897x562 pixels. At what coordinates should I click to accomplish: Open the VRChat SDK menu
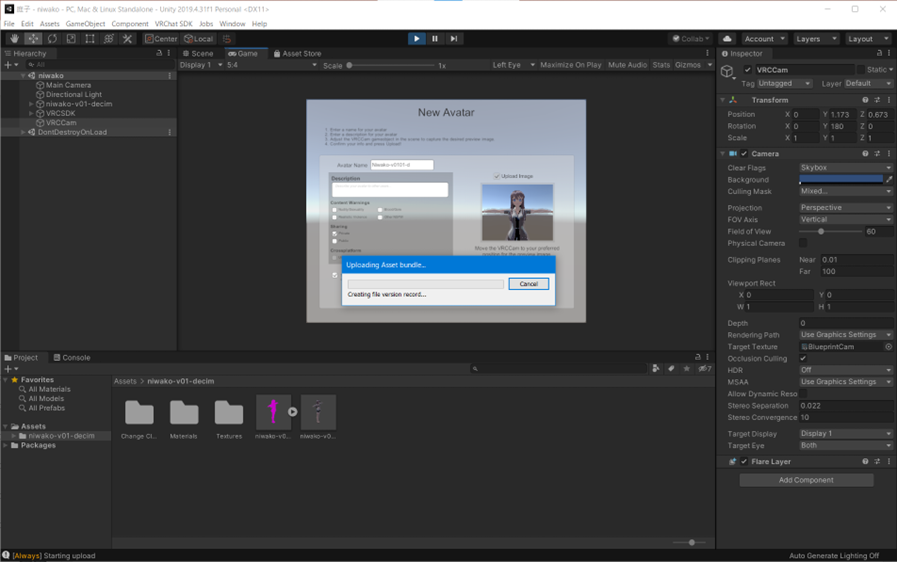(173, 24)
